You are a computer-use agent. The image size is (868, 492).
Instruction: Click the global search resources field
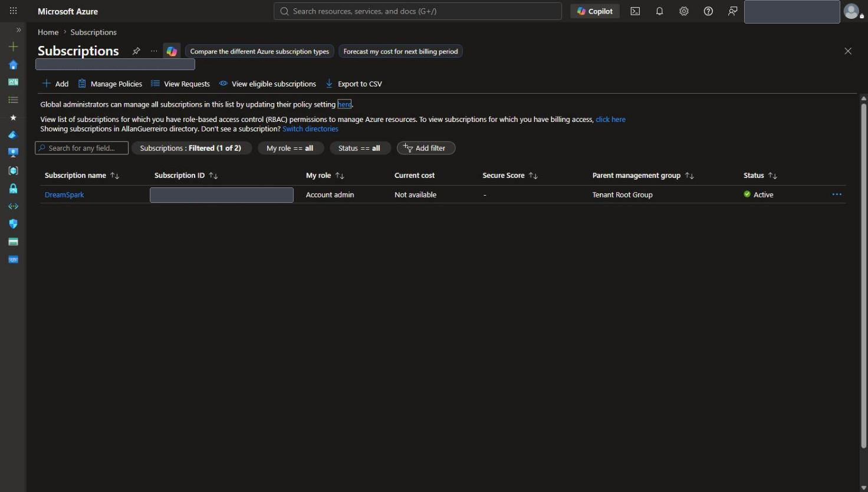(417, 11)
